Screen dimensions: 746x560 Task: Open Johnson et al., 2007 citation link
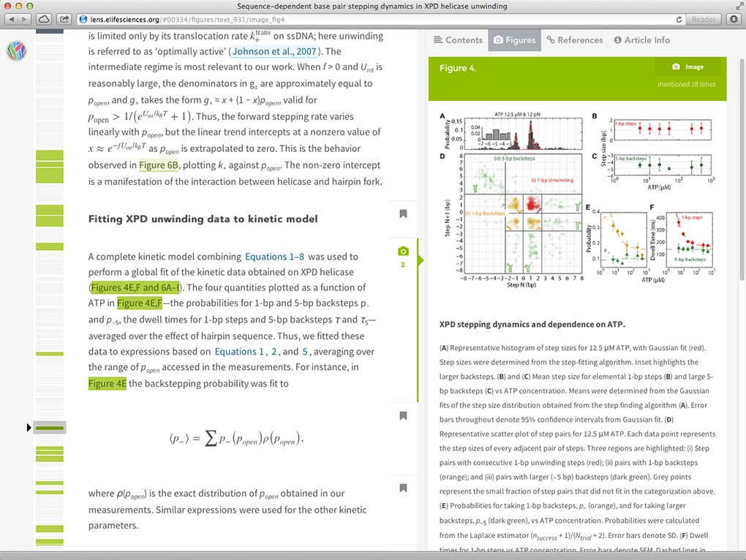[274, 51]
